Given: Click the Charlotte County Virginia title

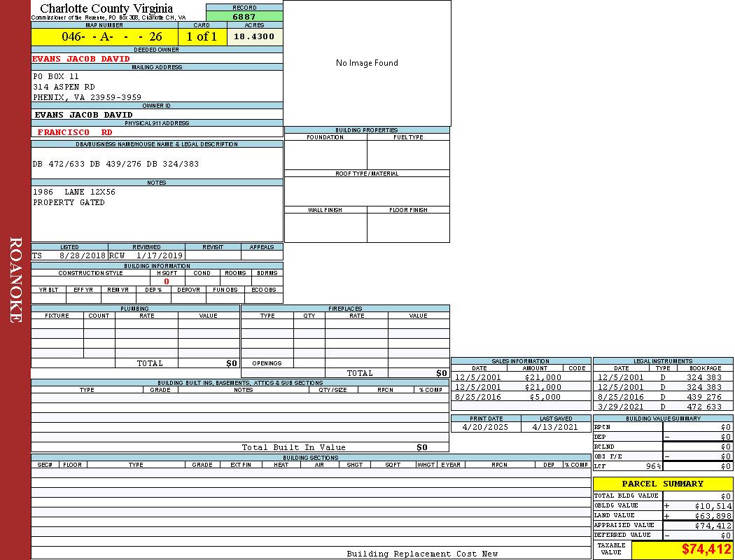Looking at the screenshot, I should pos(106,8).
